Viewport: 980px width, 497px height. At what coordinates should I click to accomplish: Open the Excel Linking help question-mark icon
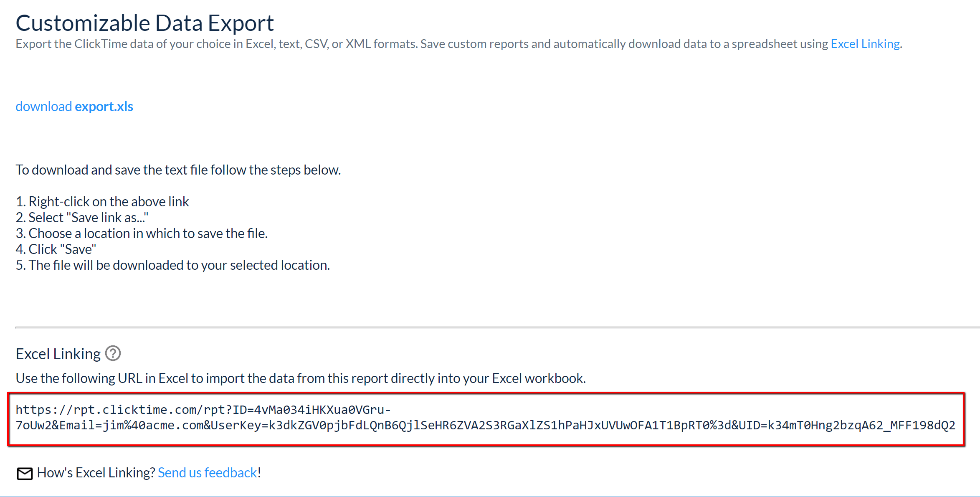point(113,353)
